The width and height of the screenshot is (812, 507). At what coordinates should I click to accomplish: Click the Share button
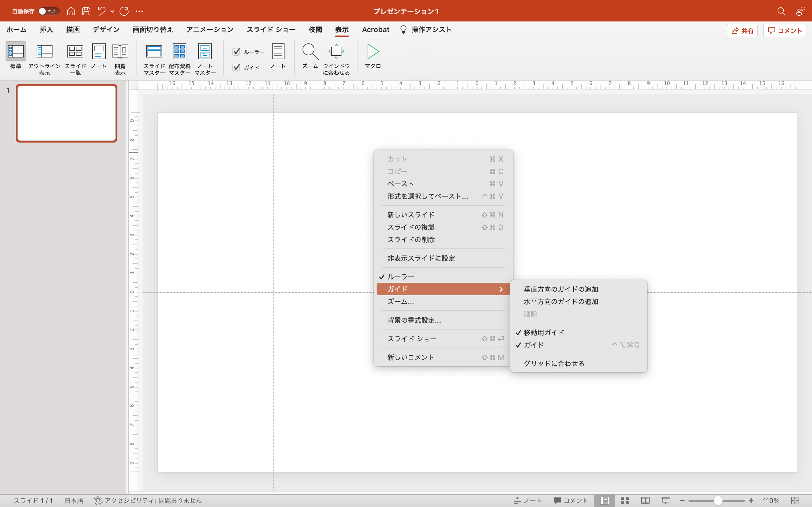coord(742,30)
